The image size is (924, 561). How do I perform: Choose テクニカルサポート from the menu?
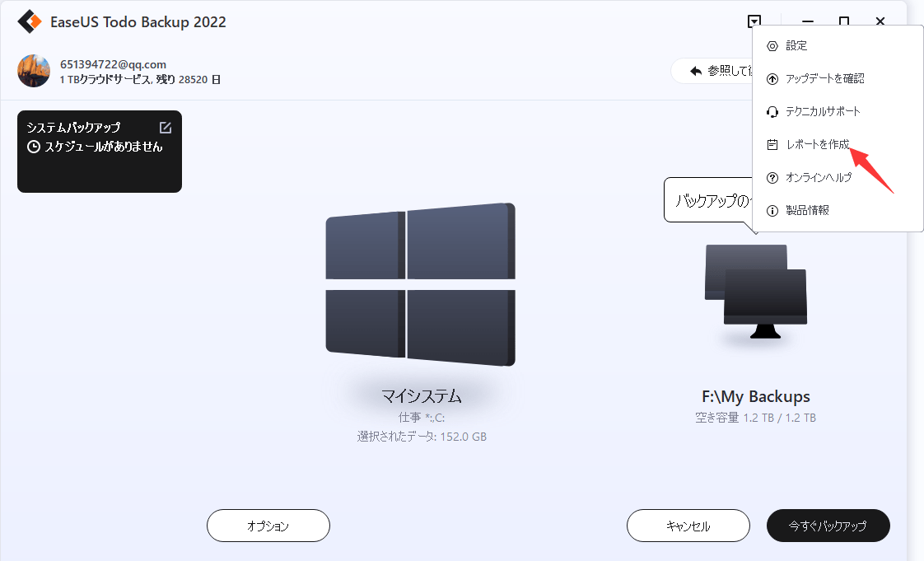[x=838, y=111]
